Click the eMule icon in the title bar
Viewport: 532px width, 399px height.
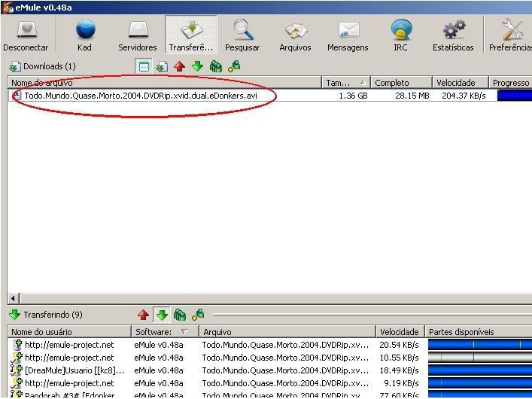[8, 7]
